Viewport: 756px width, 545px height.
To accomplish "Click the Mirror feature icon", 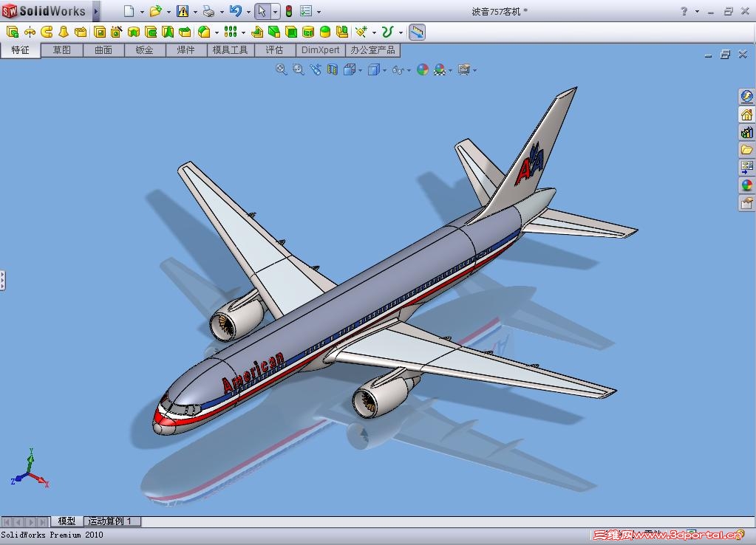I will pos(342,32).
